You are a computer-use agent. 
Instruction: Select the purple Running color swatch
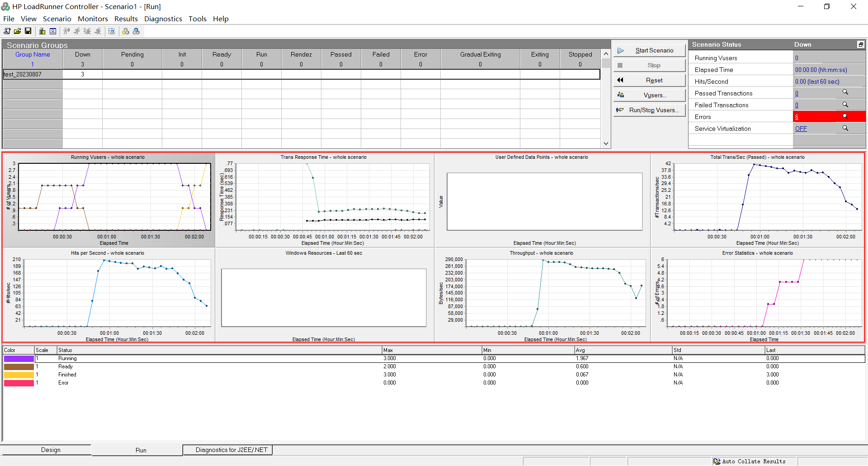point(19,358)
